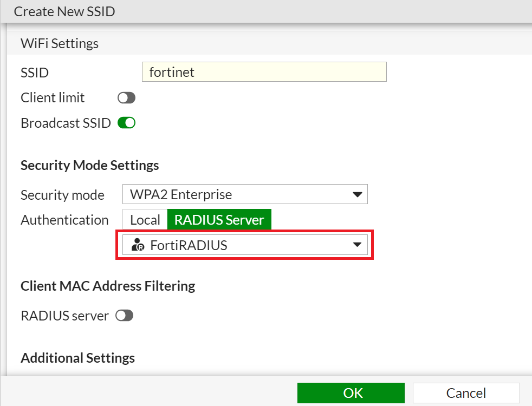
Task: Click into the SSID name field
Action: point(264,72)
